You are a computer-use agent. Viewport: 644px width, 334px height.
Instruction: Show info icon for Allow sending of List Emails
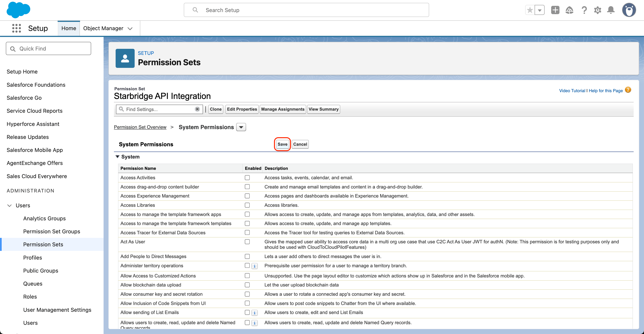click(x=255, y=313)
